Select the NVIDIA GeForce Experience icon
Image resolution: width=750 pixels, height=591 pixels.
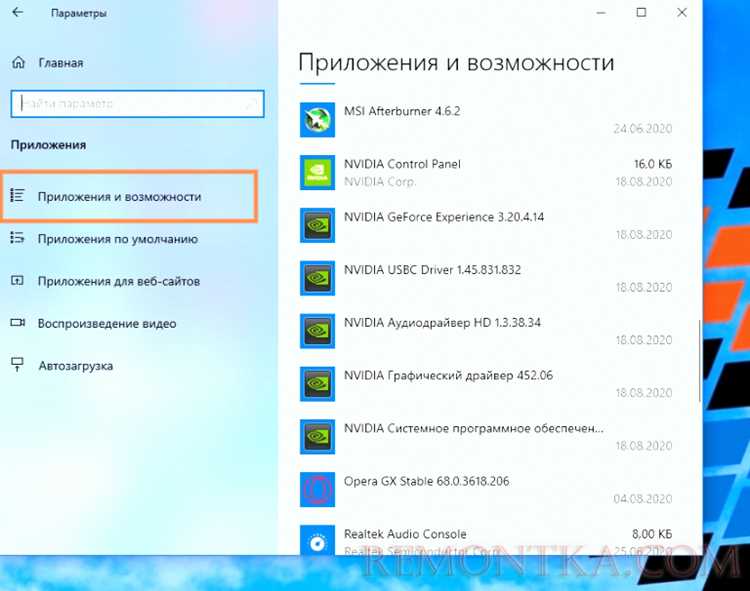[317, 225]
